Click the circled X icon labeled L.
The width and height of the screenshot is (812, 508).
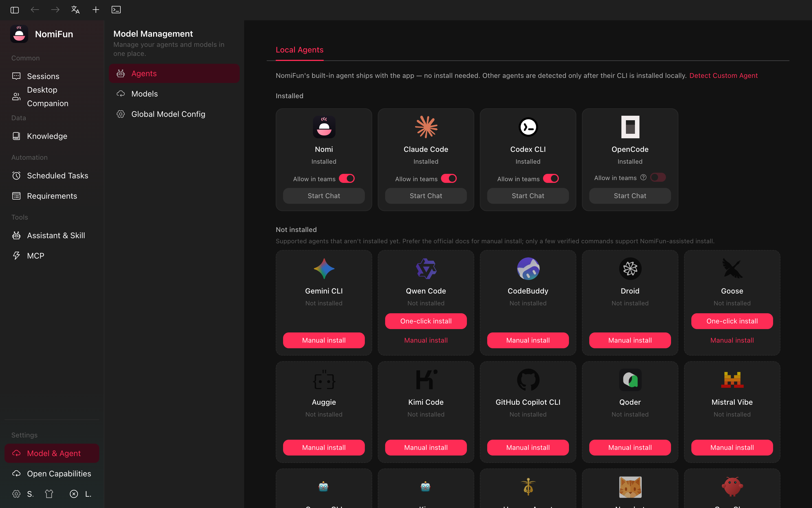[x=74, y=494]
